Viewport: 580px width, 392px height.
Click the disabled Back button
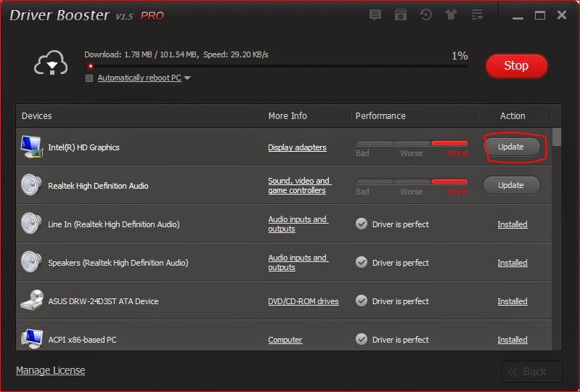coord(532,371)
